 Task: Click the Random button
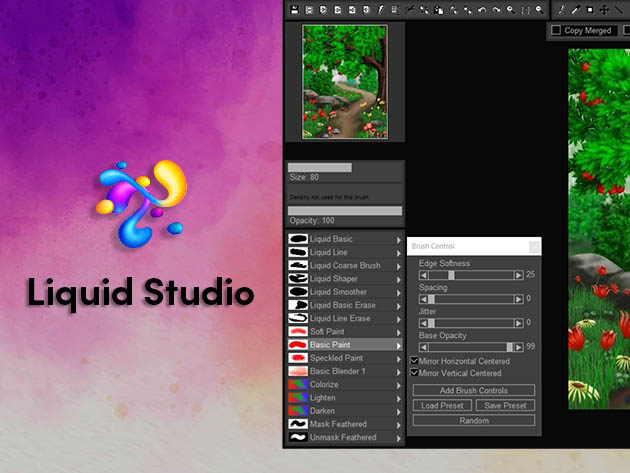[474, 420]
